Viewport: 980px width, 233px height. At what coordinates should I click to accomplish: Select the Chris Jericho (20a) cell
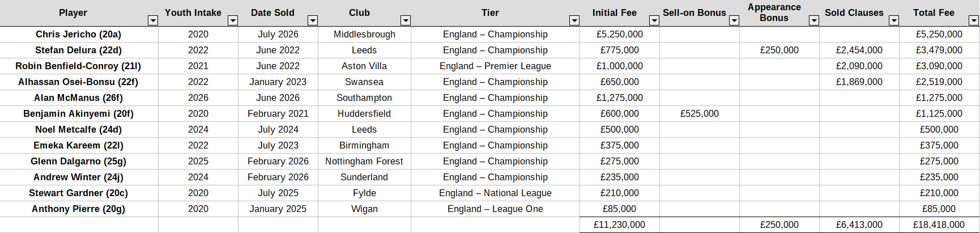[x=78, y=34]
